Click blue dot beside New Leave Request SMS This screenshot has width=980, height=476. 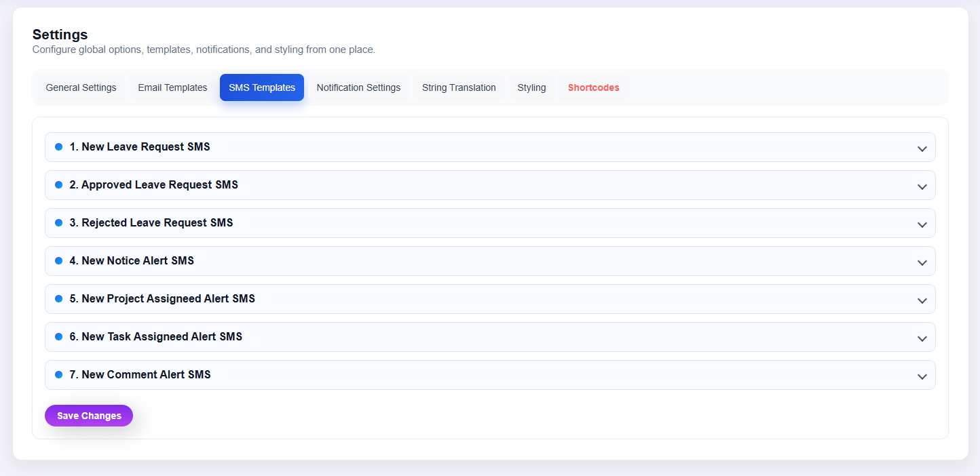pos(58,146)
